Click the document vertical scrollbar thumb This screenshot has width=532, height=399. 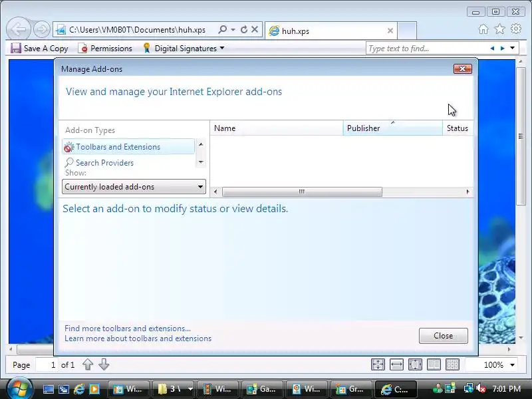tap(521, 136)
